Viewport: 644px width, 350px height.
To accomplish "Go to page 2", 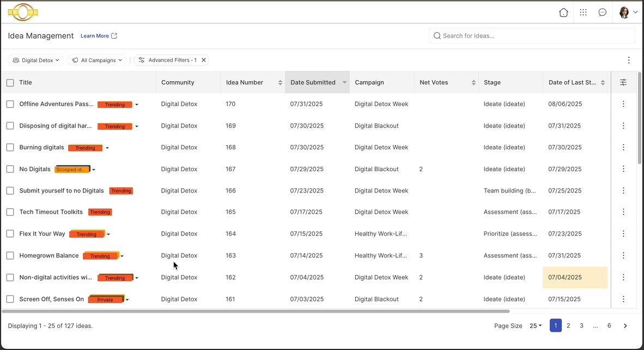I will [568, 325].
